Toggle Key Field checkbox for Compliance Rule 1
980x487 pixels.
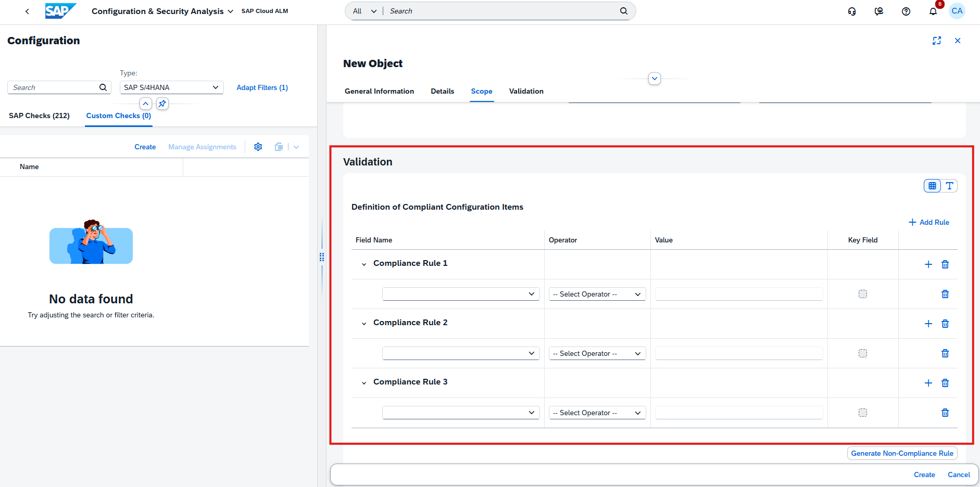(x=863, y=294)
